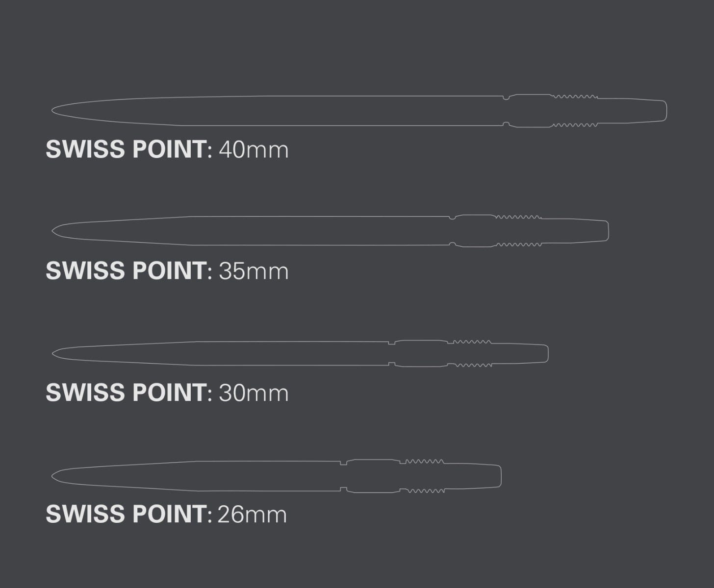The image size is (714, 588).
Task: Click the sharp tip of the 40mm point
Action: click(54, 111)
